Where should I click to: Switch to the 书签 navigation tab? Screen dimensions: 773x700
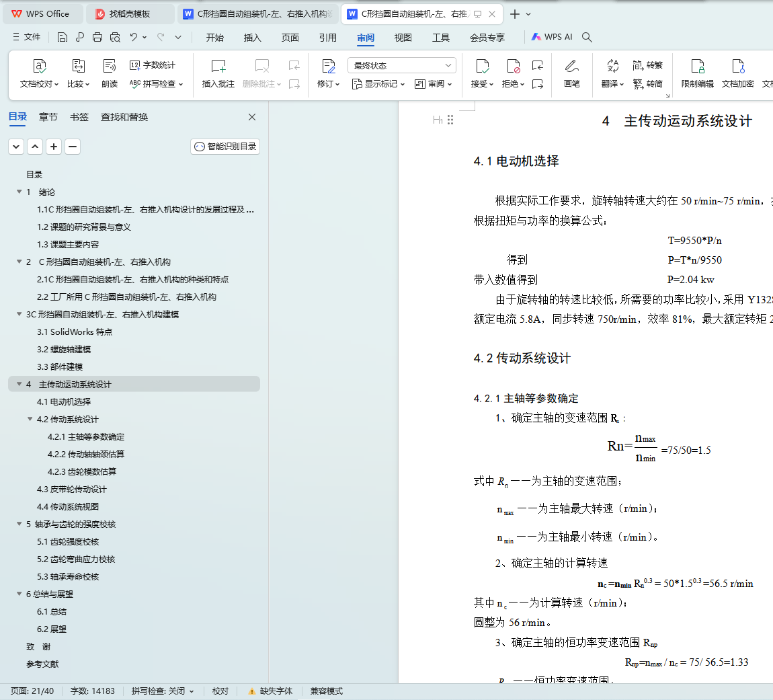[x=79, y=117]
